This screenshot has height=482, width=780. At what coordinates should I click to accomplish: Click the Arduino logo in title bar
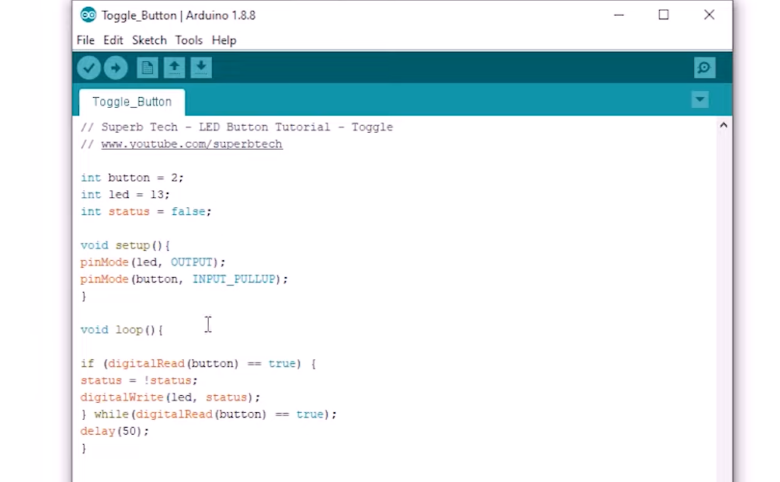(88, 15)
